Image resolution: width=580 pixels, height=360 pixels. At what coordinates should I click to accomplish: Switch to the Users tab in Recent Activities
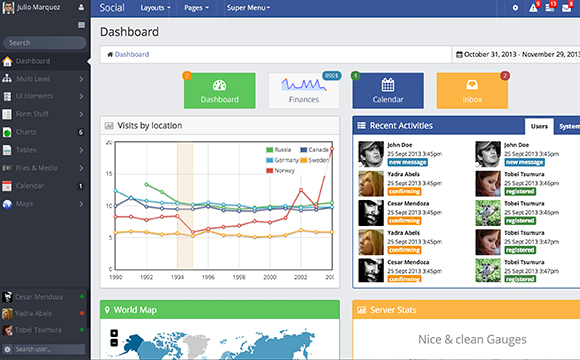click(x=539, y=127)
